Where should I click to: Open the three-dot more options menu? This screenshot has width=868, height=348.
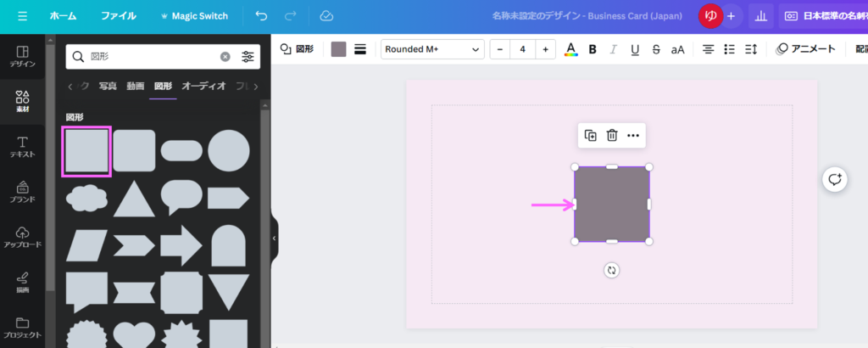633,136
